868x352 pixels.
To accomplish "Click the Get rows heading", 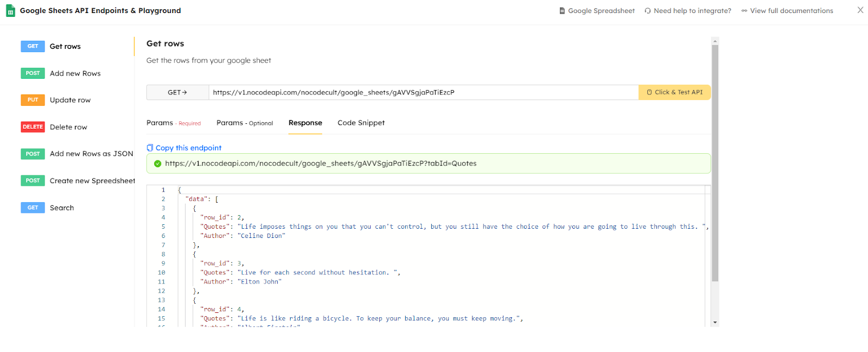I will (165, 43).
